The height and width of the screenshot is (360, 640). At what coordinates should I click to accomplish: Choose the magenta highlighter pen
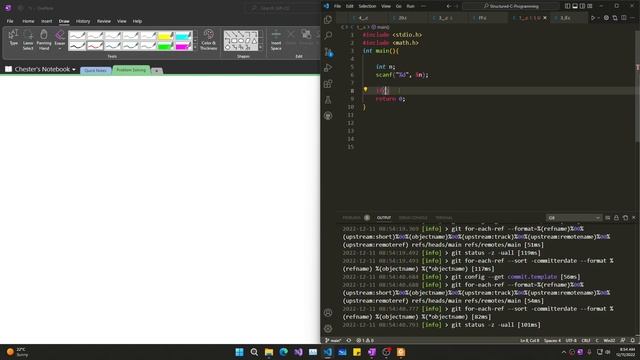(x=183, y=46)
